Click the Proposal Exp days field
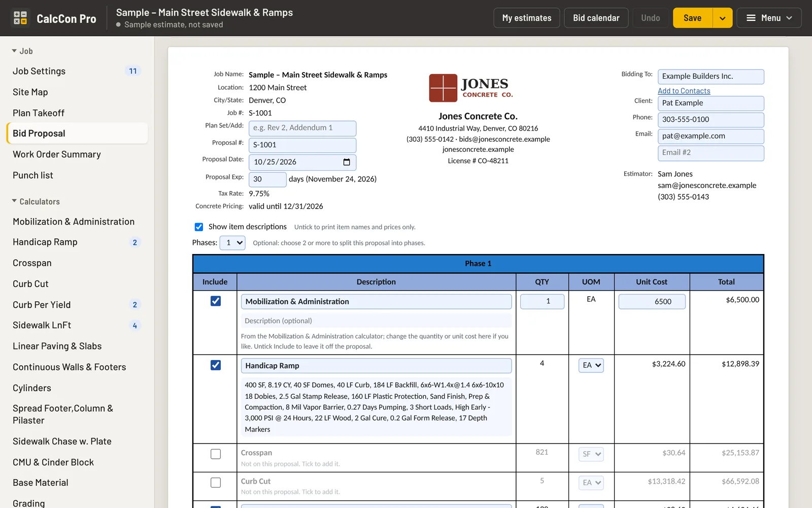The height and width of the screenshot is (508, 812). click(267, 179)
